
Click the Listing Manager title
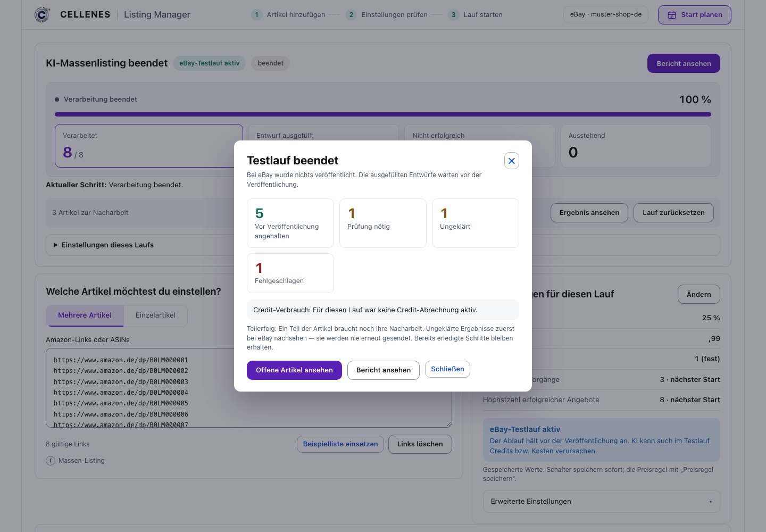tap(157, 15)
